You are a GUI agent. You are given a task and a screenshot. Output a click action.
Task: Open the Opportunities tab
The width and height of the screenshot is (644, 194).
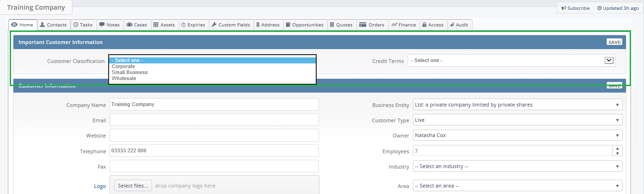tap(305, 25)
